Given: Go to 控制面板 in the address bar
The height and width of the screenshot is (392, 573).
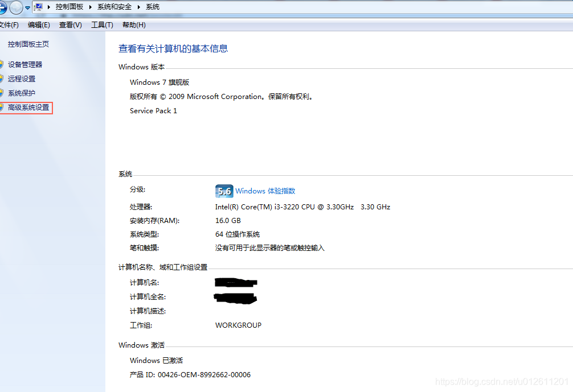Looking at the screenshot, I should [69, 7].
